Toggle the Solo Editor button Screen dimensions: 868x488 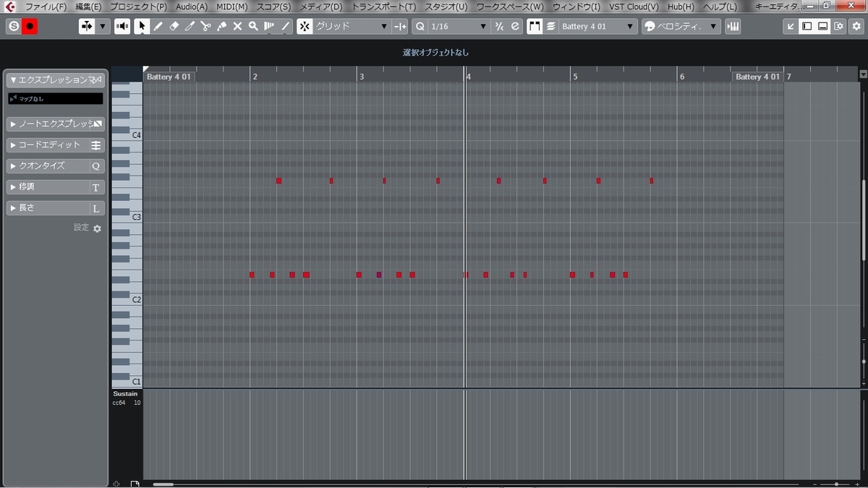pyautogui.click(x=13, y=26)
